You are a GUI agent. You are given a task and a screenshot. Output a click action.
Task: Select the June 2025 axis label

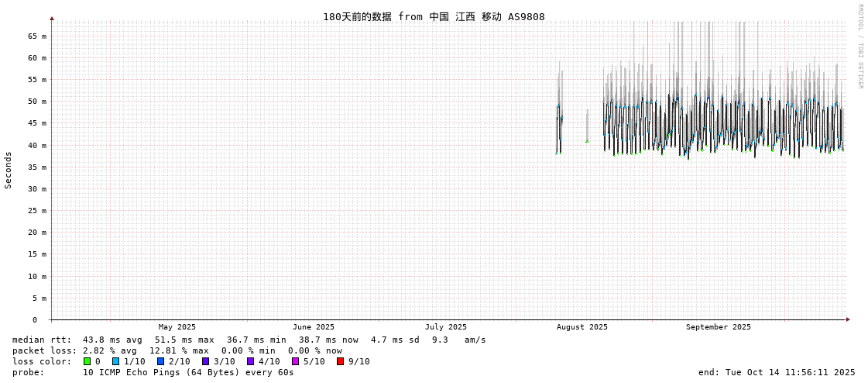(314, 327)
